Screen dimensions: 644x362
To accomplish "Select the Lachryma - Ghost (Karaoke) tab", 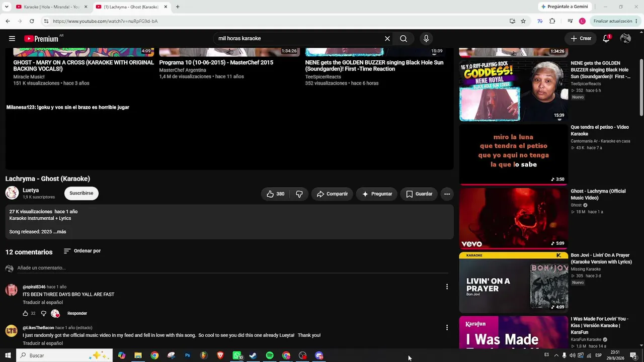I will coord(131,7).
